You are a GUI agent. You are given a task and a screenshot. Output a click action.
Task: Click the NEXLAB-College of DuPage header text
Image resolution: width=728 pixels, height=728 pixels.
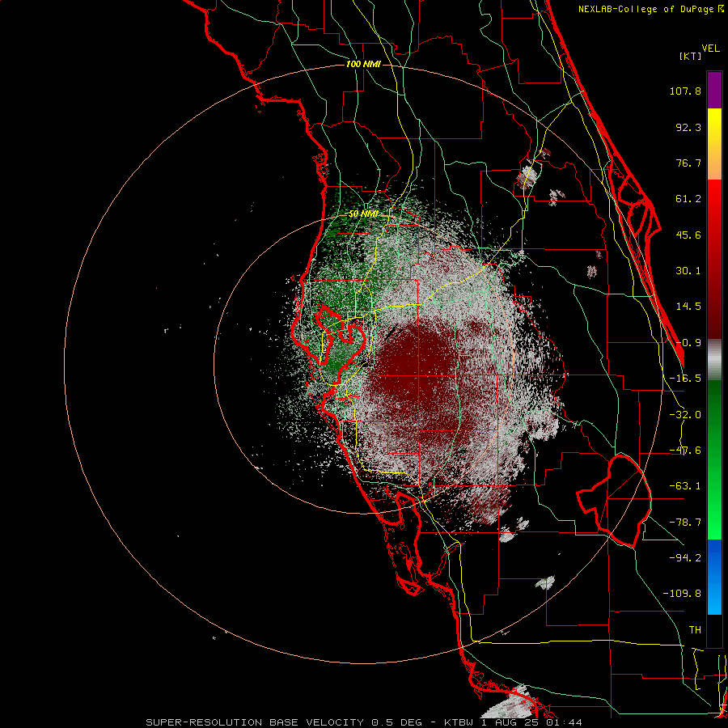tap(651, 9)
